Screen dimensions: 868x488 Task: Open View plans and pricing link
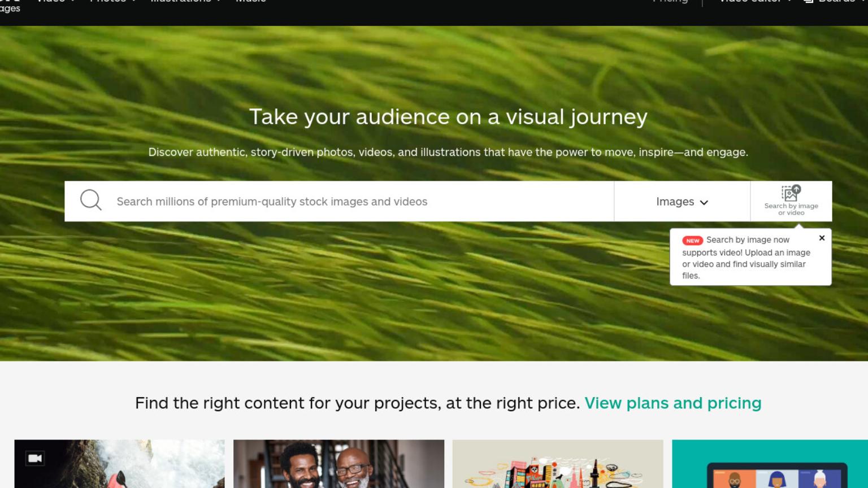coord(672,403)
